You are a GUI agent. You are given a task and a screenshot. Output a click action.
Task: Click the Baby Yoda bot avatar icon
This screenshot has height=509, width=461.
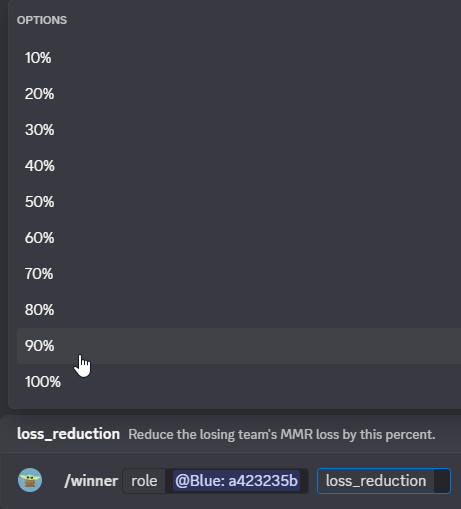[x=30, y=480]
